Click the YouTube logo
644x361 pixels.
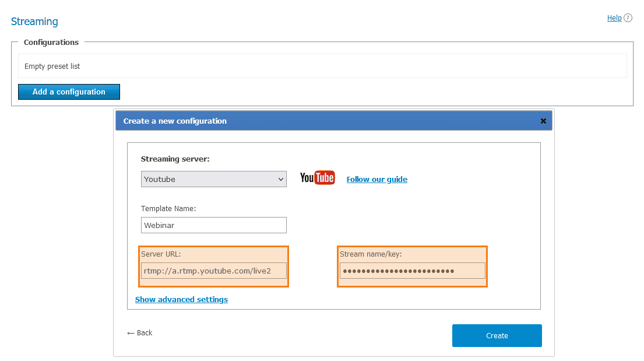click(x=318, y=178)
